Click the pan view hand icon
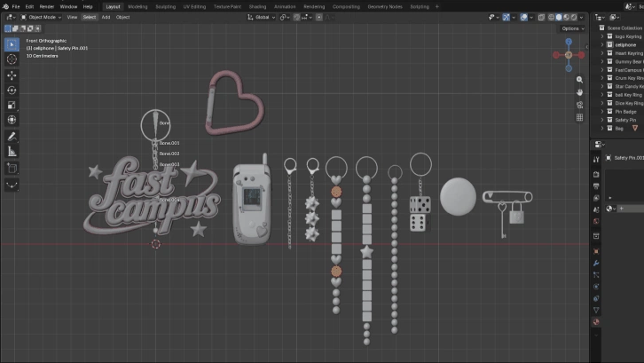 point(579,92)
